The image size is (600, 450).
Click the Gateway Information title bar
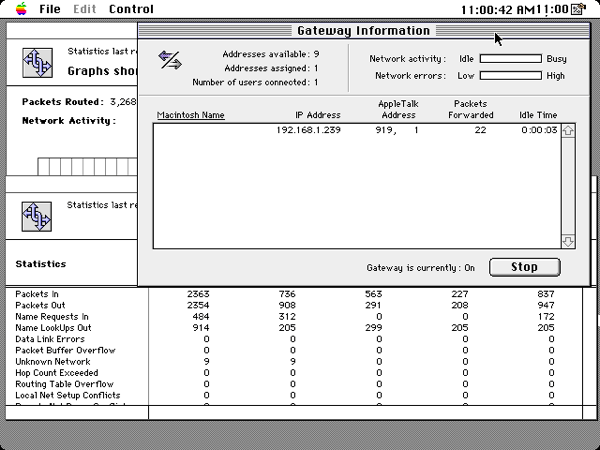coord(364,31)
